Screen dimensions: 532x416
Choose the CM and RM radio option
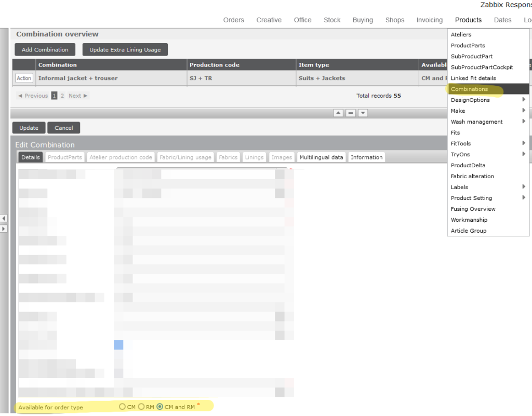point(159,407)
